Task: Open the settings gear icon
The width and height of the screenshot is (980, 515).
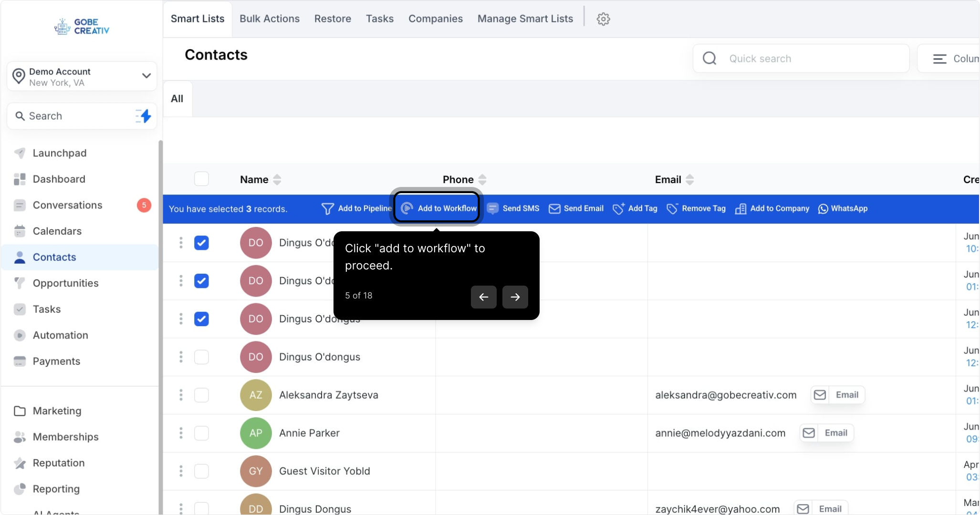Action: click(x=603, y=19)
